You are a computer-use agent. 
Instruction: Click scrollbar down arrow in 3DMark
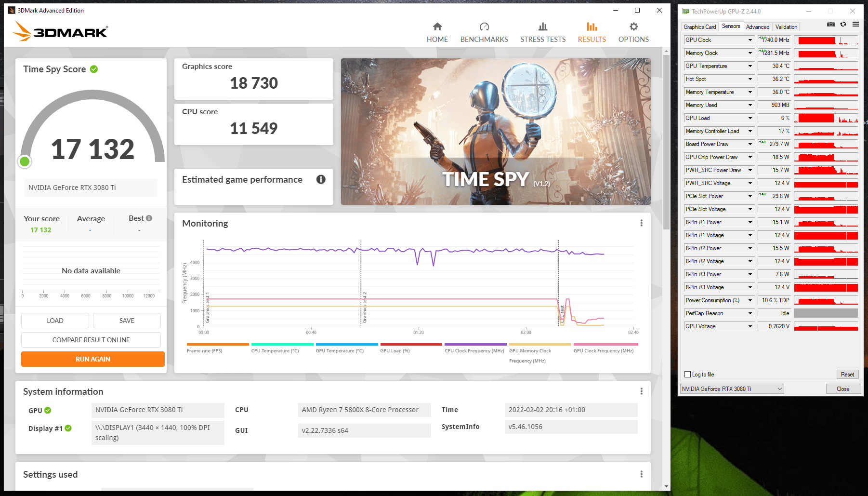click(x=666, y=486)
